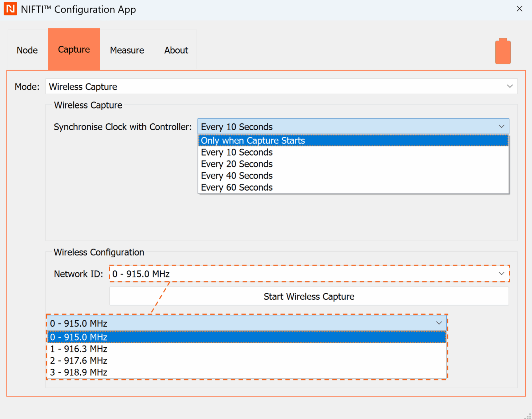Click the 'Wireless Configuration' group title
The width and height of the screenshot is (532, 419).
(99, 252)
